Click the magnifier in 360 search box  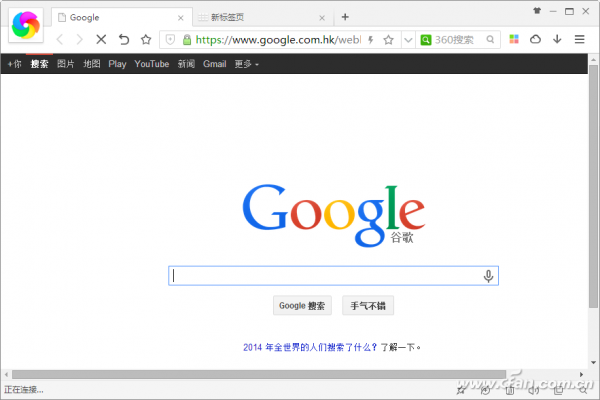pos(490,39)
